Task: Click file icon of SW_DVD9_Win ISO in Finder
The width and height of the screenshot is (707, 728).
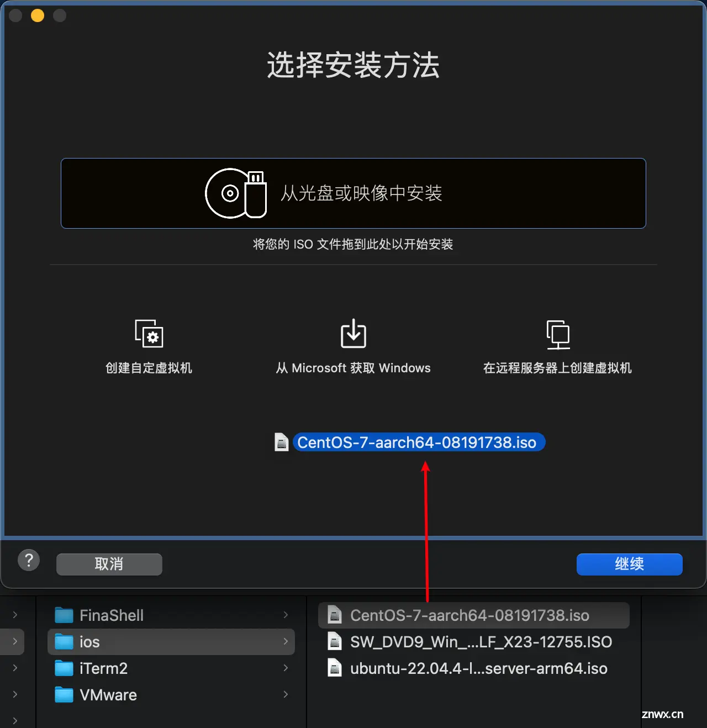Action: click(335, 641)
